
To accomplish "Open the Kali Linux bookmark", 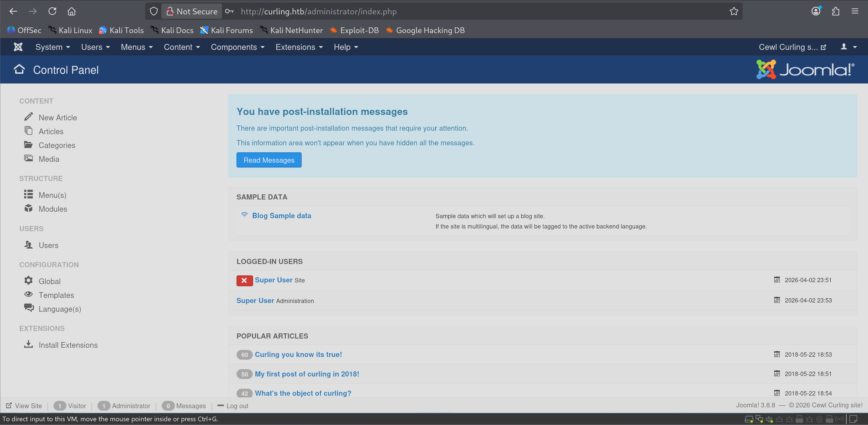I will (x=70, y=30).
